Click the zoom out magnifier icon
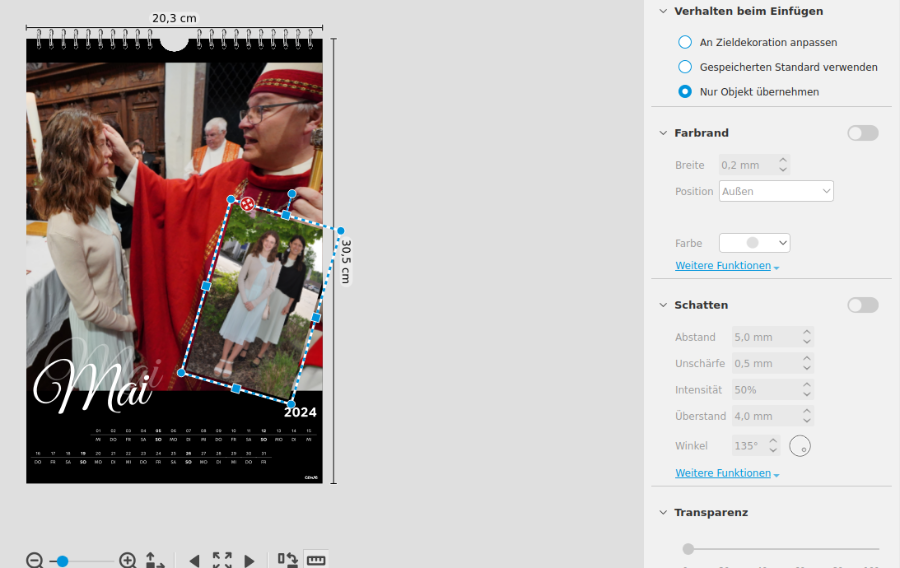This screenshot has height=568, width=900. click(x=34, y=561)
